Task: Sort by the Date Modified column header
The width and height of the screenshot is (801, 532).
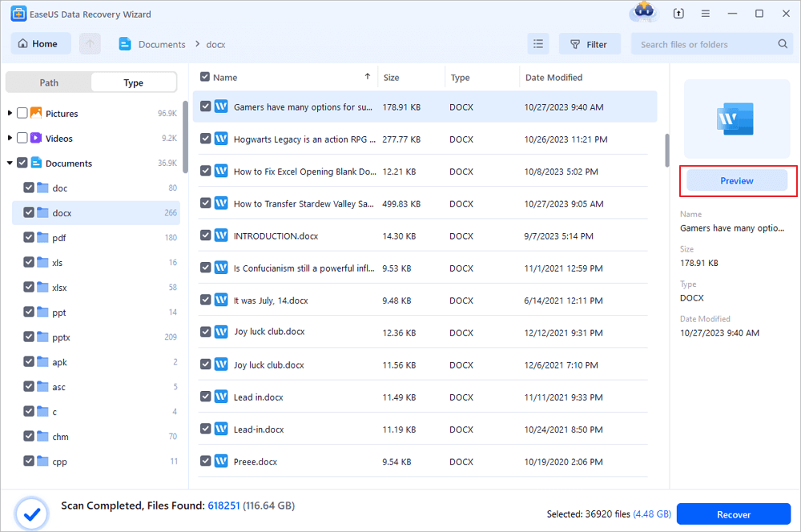Action: point(553,77)
